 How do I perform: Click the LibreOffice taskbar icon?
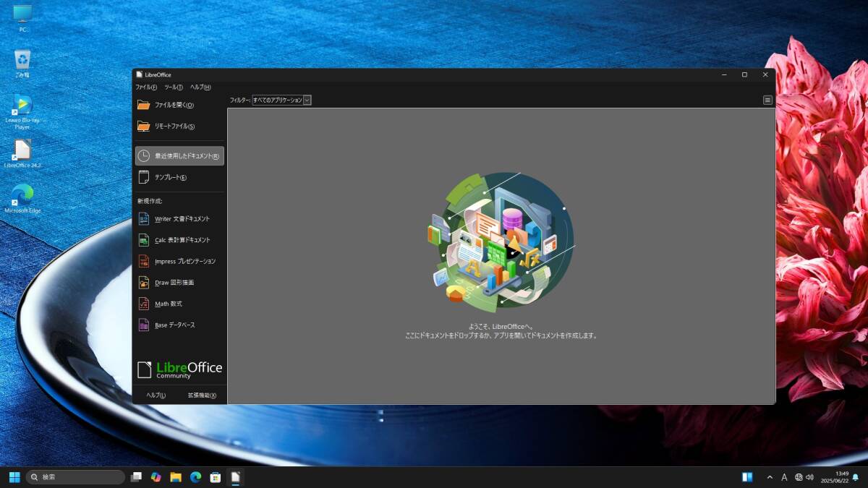coord(235,477)
